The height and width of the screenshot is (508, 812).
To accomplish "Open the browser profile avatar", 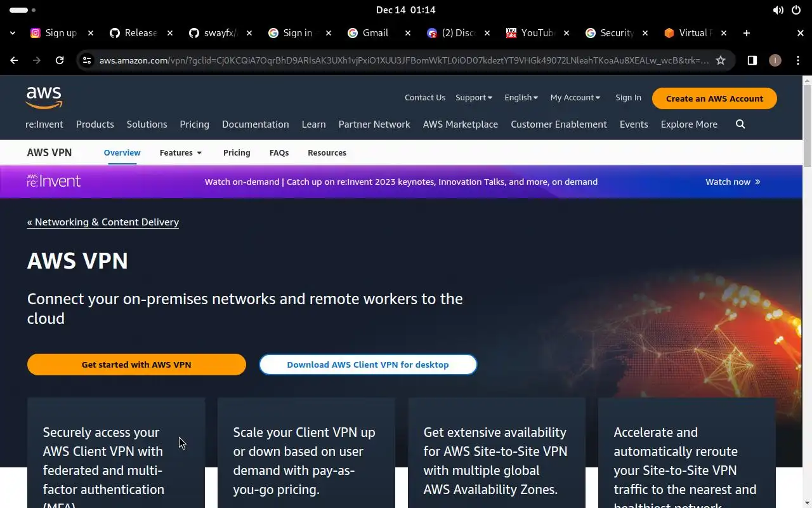I will (x=775, y=60).
